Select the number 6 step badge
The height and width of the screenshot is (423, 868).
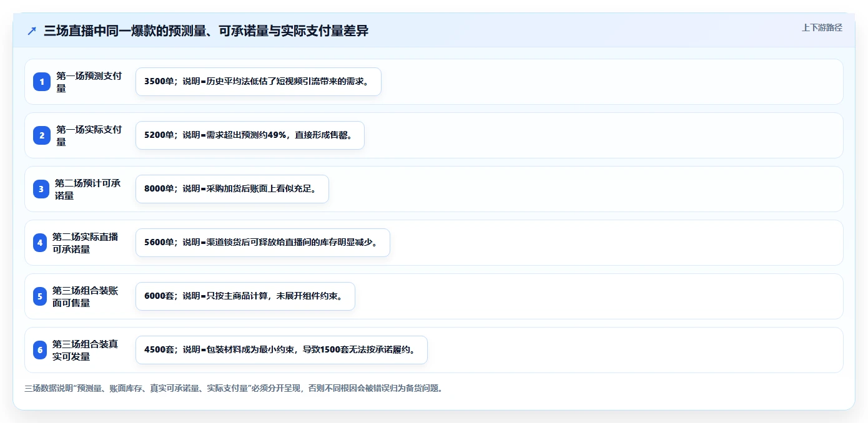(x=40, y=350)
